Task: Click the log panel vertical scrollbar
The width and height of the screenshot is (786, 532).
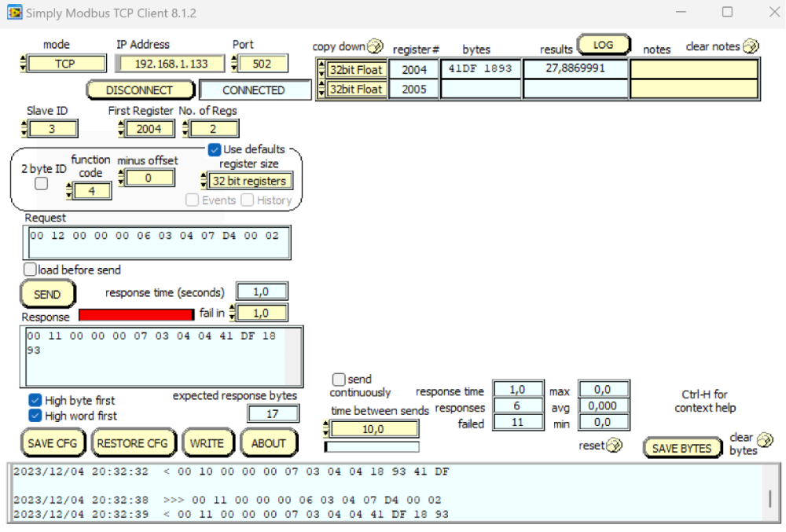Action: [769, 498]
